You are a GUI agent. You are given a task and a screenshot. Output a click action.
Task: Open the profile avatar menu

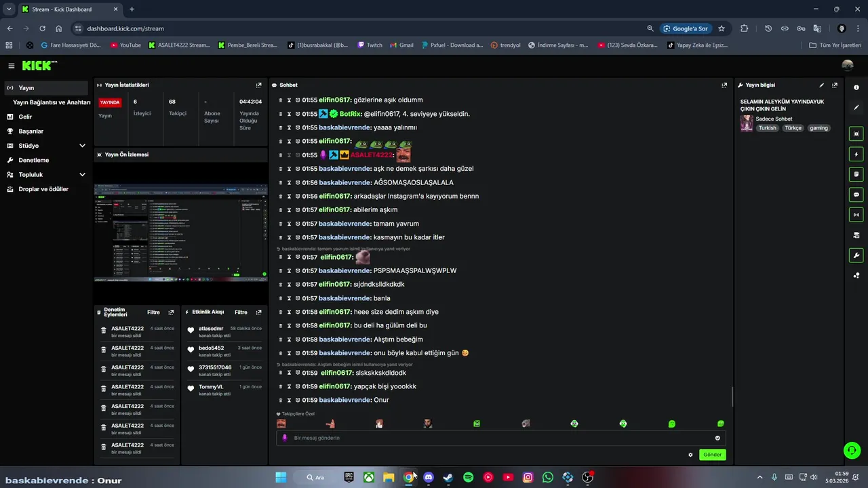tap(848, 65)
